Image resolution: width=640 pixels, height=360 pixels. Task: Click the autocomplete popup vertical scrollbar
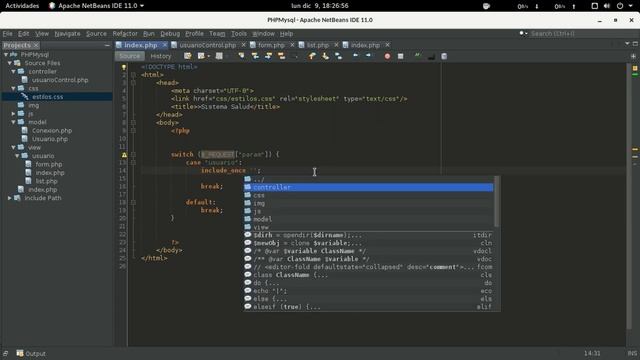tap(496, 202)
